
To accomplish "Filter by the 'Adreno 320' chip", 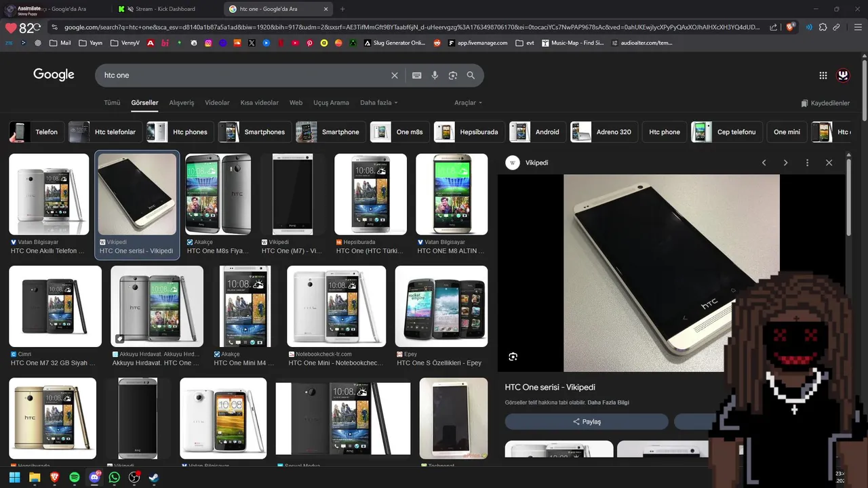I will pyautogui.click(x=604, y=132).
